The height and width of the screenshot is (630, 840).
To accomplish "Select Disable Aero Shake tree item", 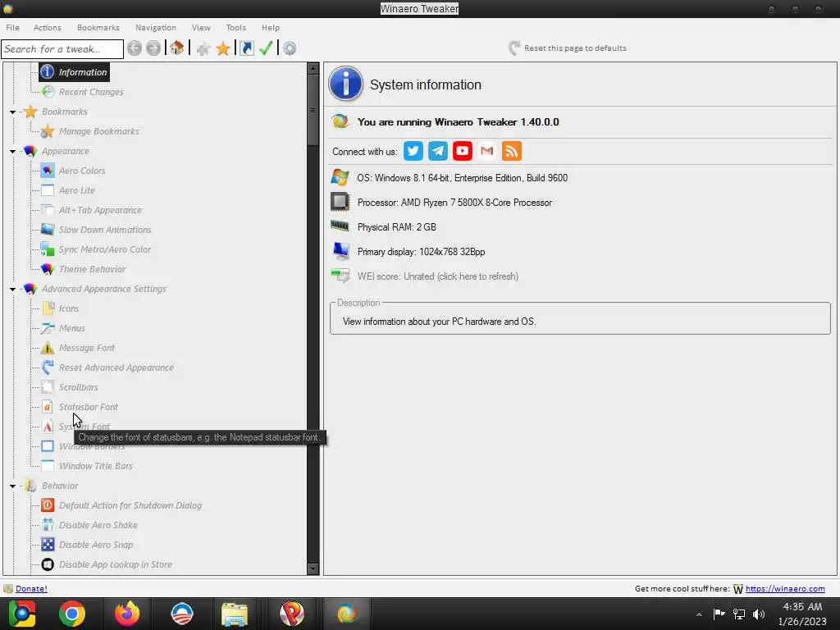I will pyautogui.click(x=98, y=525).
